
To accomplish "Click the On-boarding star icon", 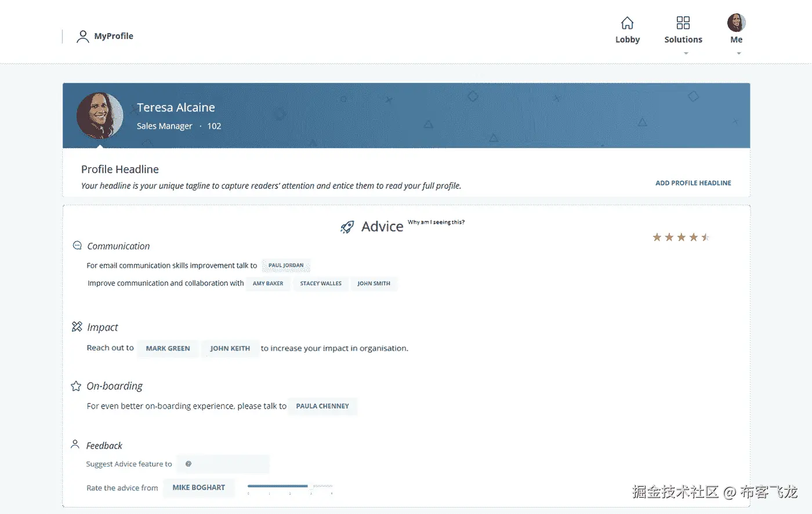I will [76, 386].
